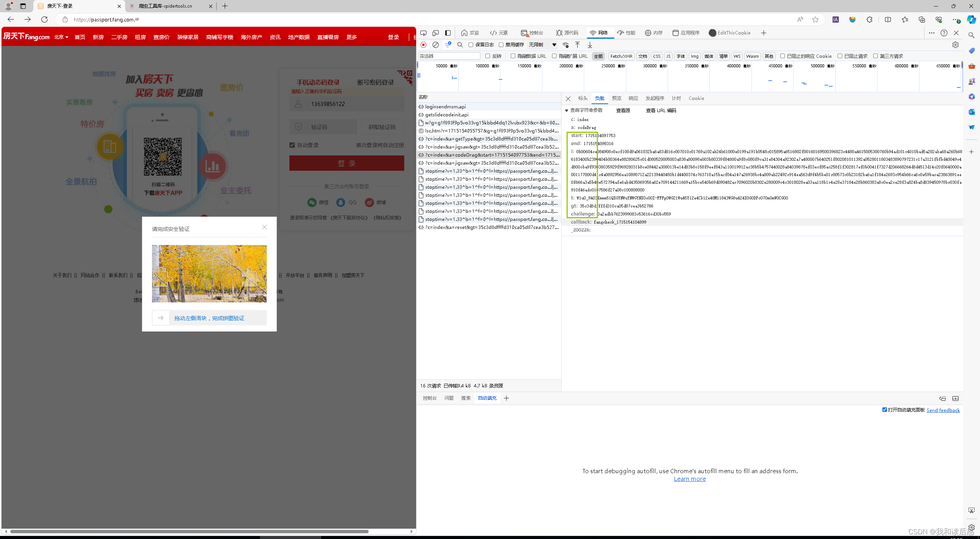Uncheck the auto login checkbox
980x539 pixels.
pyautogui.click(x=292, y=145)
